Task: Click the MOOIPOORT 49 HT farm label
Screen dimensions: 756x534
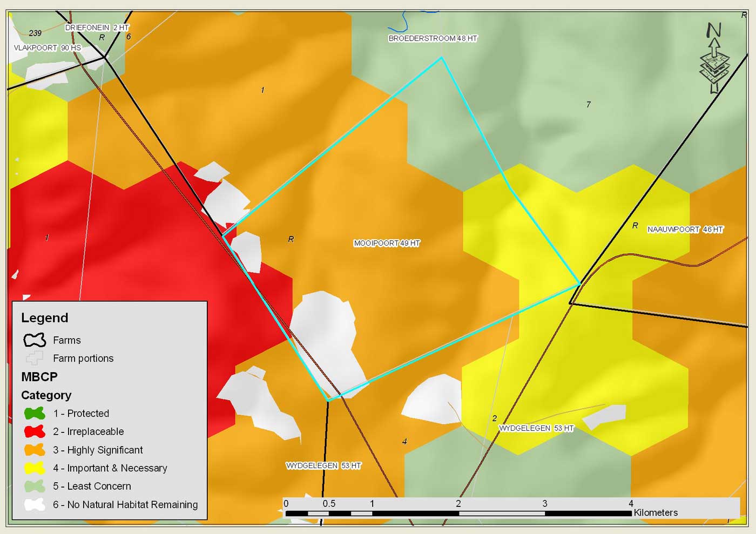Action: [387, 244]
